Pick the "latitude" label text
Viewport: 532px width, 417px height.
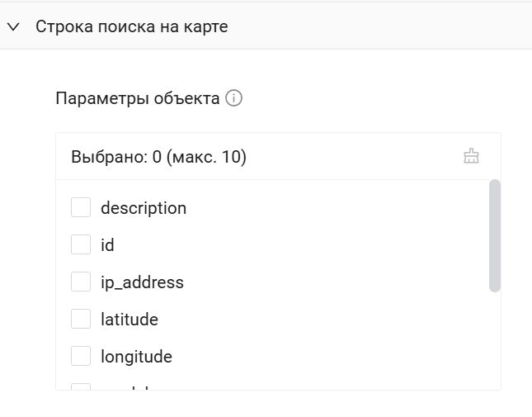tap(129, 320)
